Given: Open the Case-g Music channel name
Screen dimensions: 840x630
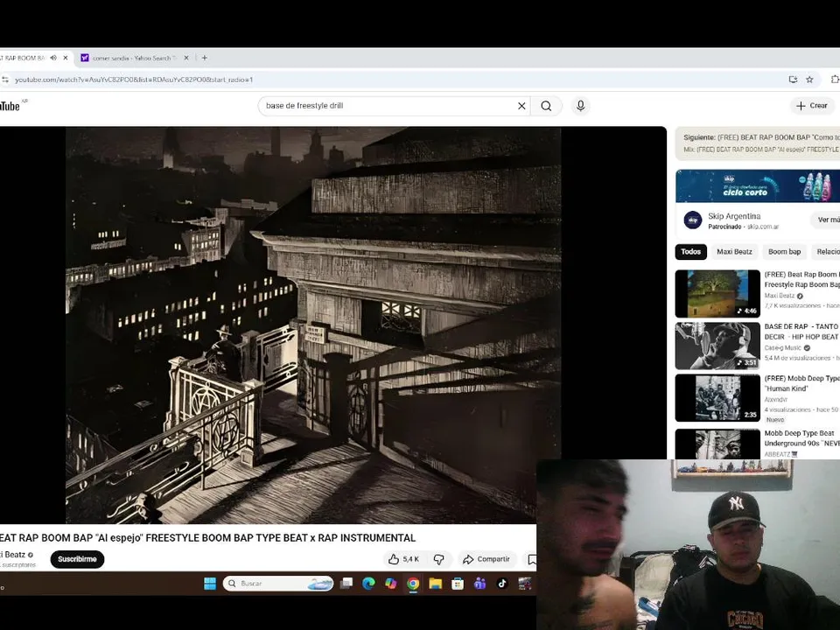Looking at the screenshot, I should click(x=782, y=347).
